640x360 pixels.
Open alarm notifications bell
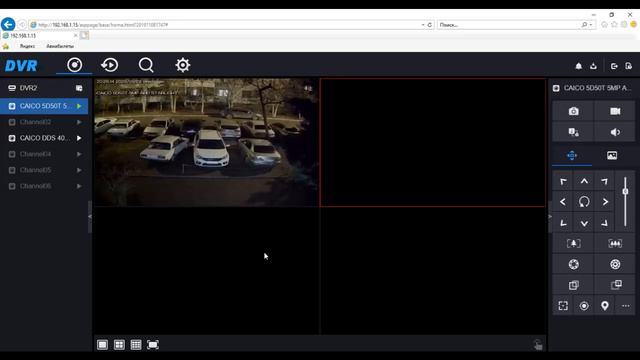[x=578, y=66]
